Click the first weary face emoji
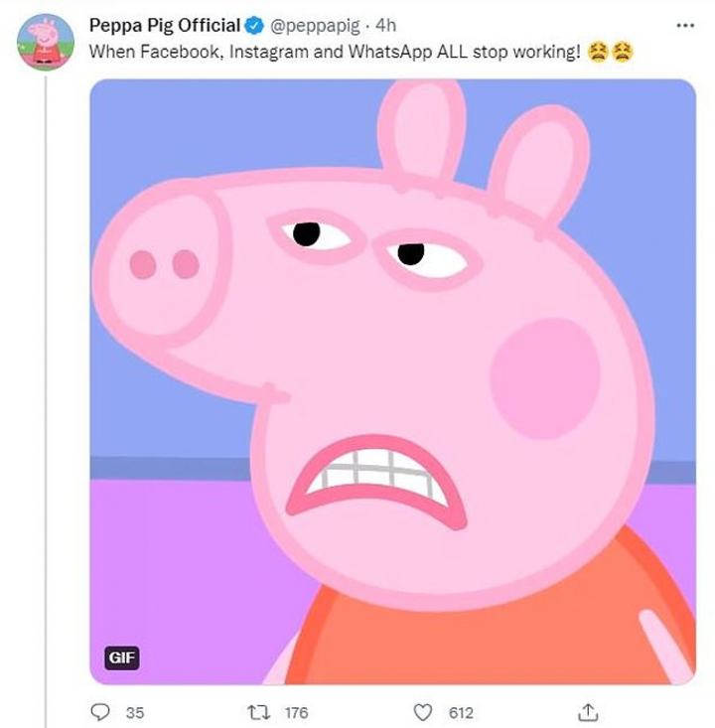The image size is (715, 728). pyautogui.click(x=597, y=52)
